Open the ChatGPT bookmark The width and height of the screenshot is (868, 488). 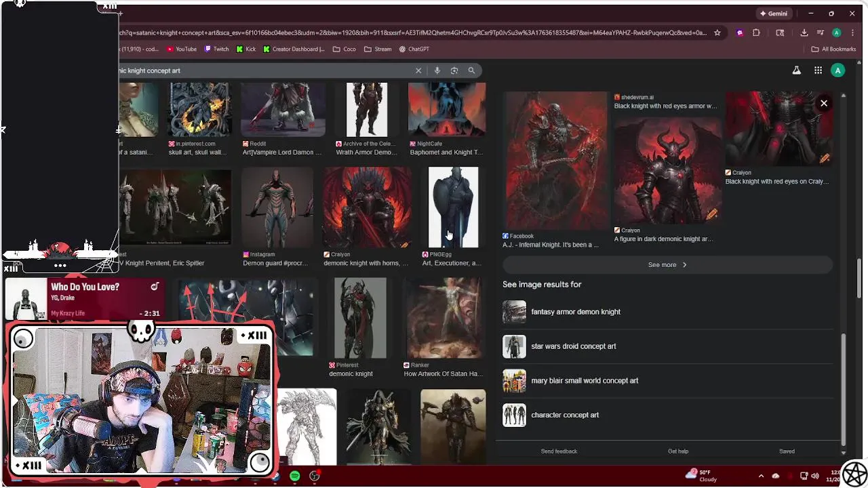[x=414, y=49]
